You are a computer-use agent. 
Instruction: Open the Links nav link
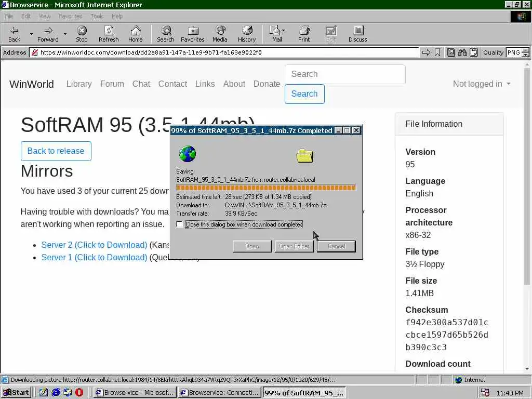click(205, 84)
